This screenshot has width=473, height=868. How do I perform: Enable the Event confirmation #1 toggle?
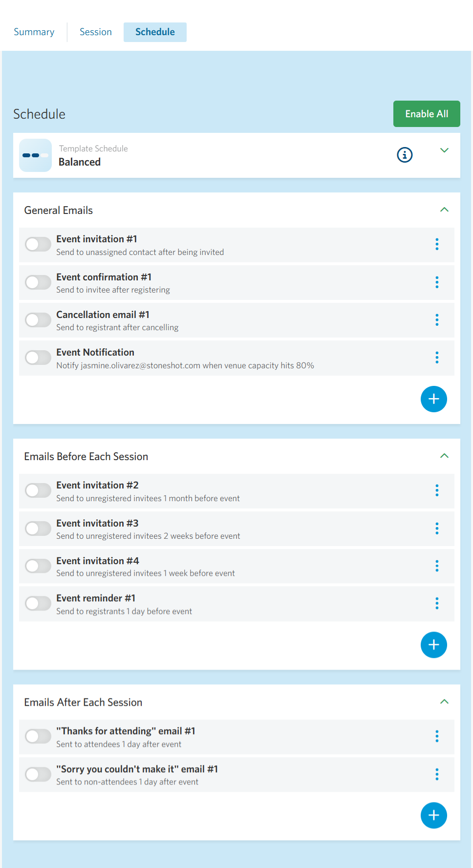pyautogui.click(x=38, y=282)
